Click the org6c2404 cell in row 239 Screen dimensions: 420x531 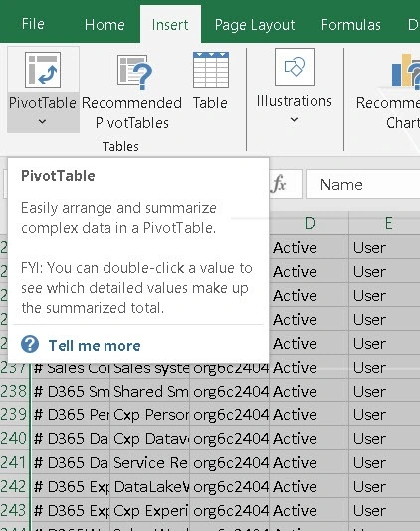(x=230, y=414)
